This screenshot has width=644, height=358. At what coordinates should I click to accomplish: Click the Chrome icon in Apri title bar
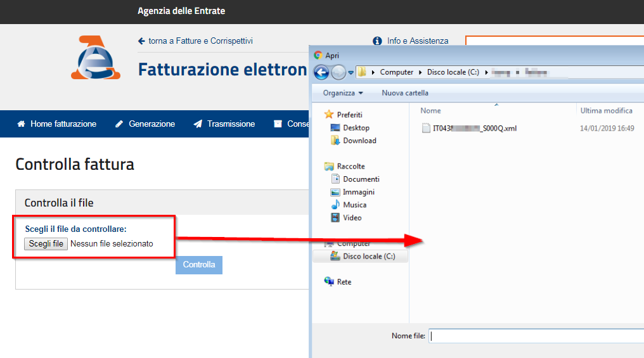[x=318, y=55]
